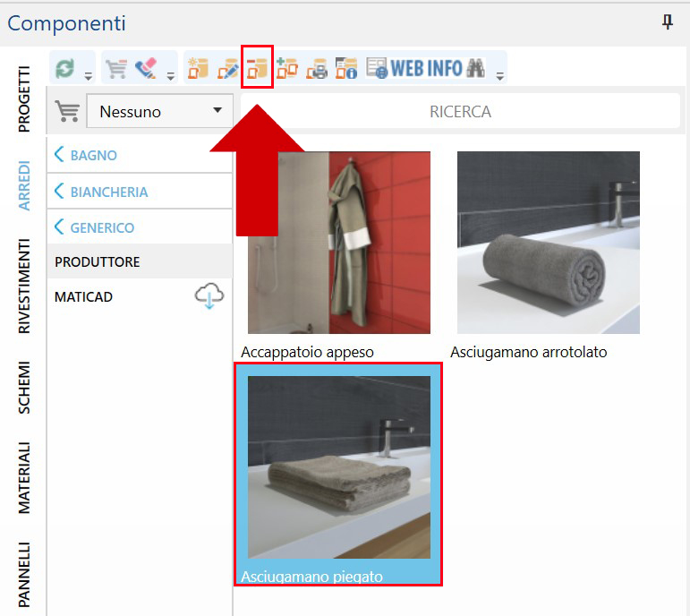Go back to GENERICO category

[x=140, y=227]
